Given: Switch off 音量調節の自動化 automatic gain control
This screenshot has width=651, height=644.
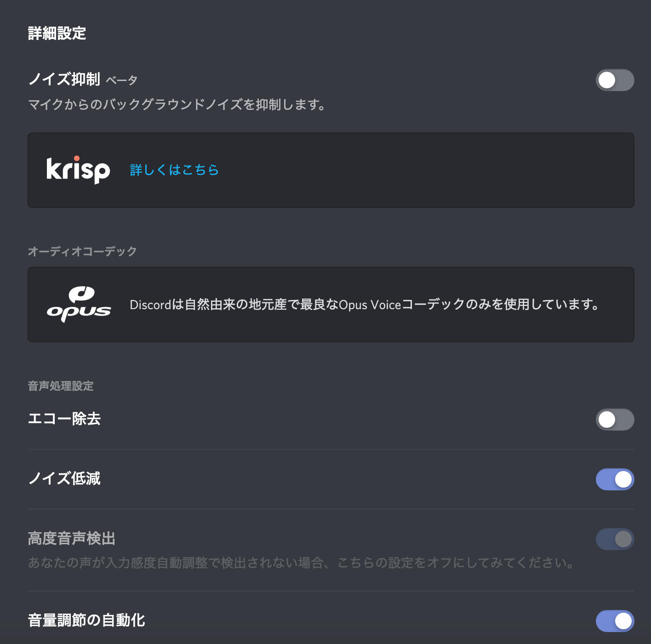Looking at the screenshot, I should click(x=615, y=621).
